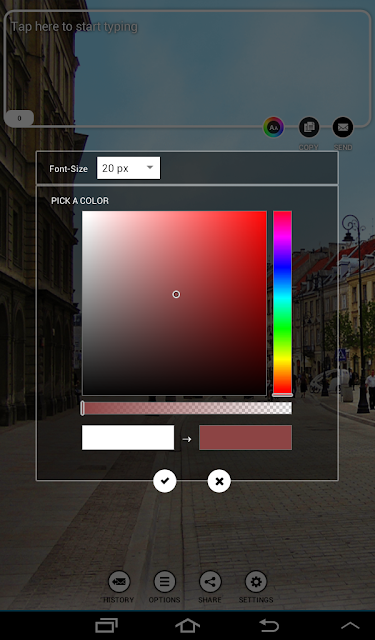
Task: Open the Settings gear icon
Action: click(x=256, y=582)
